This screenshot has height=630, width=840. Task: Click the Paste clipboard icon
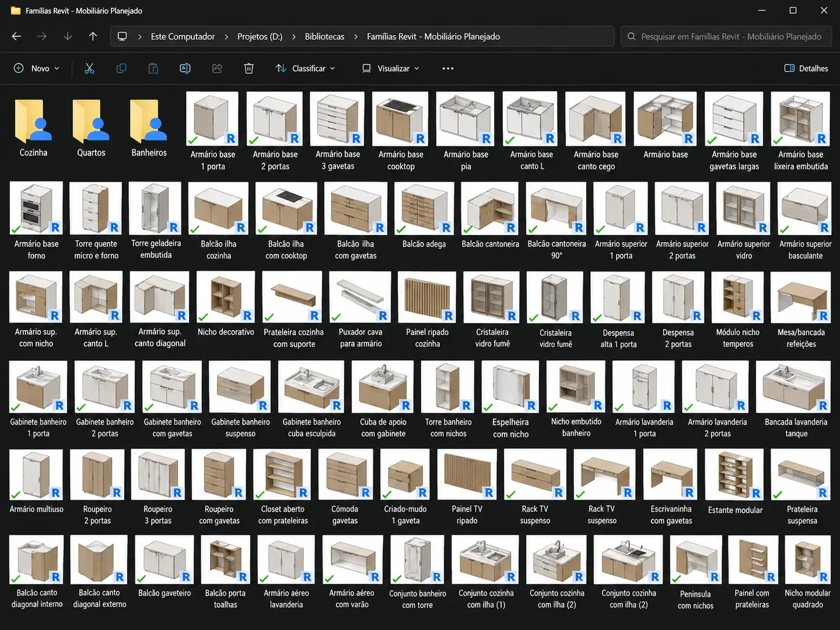[x=153, y=68]
